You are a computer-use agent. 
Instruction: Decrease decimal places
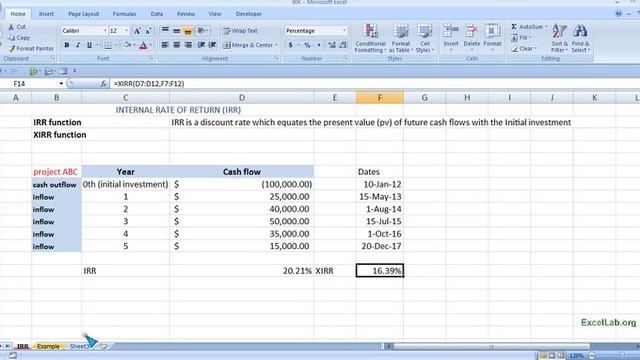coord(343,45)
